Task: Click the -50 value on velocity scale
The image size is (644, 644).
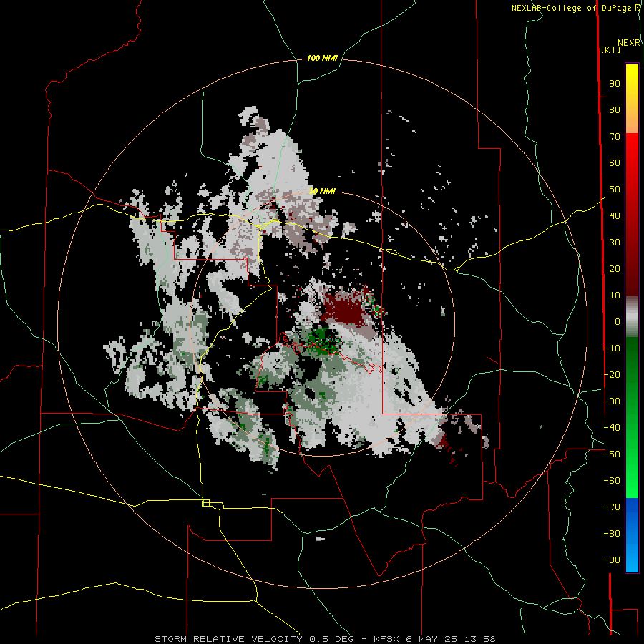Action: (x=612, y=454)
